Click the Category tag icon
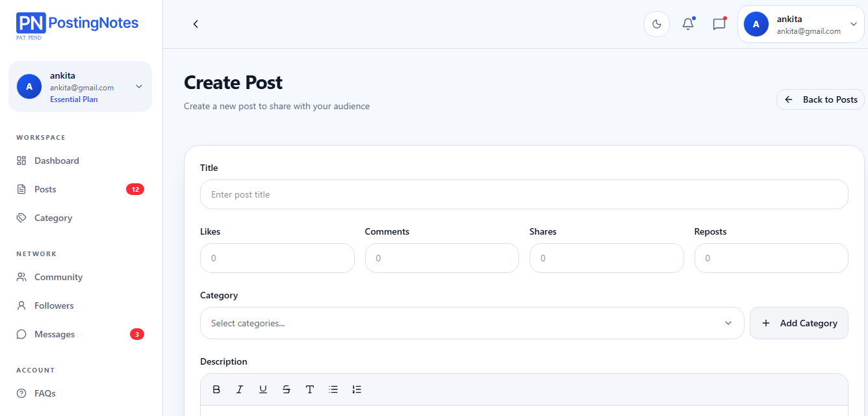This screenshot has height=416, width=868. [x=21, y=218]
